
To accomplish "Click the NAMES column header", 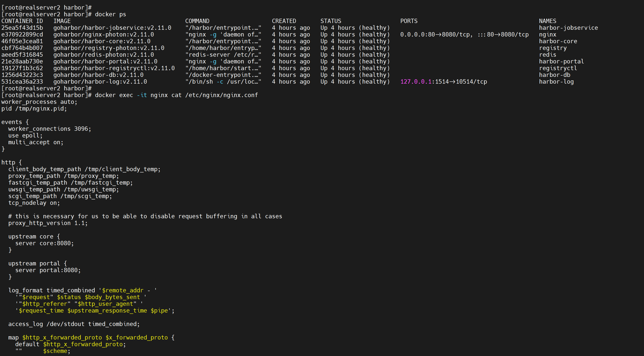I will 547,21.
